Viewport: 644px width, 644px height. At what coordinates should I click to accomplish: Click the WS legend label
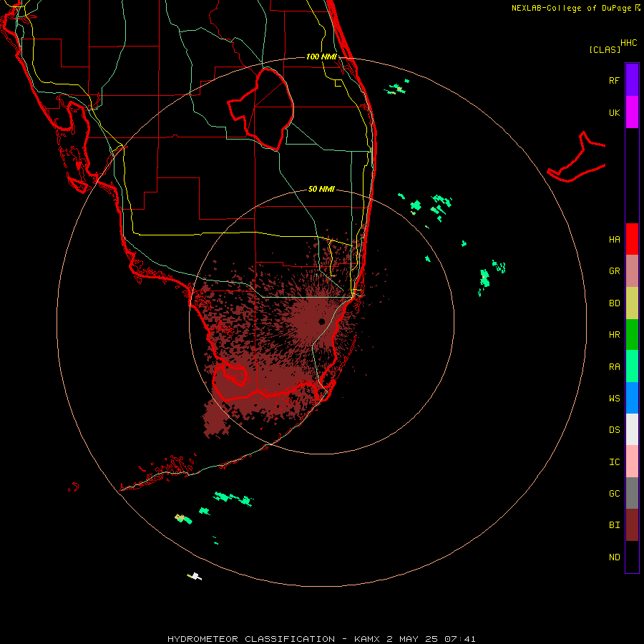coord(614,398)
